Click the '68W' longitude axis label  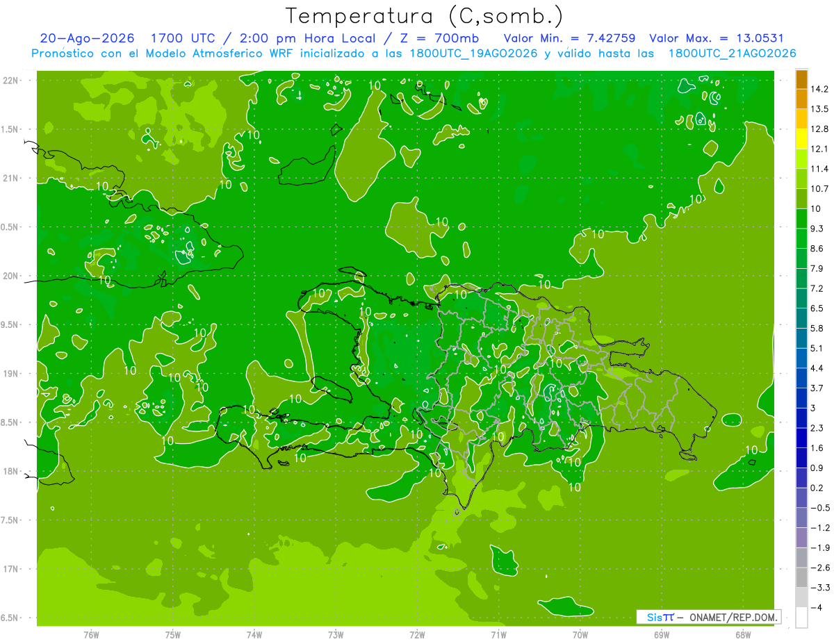[x=743, y=634]
